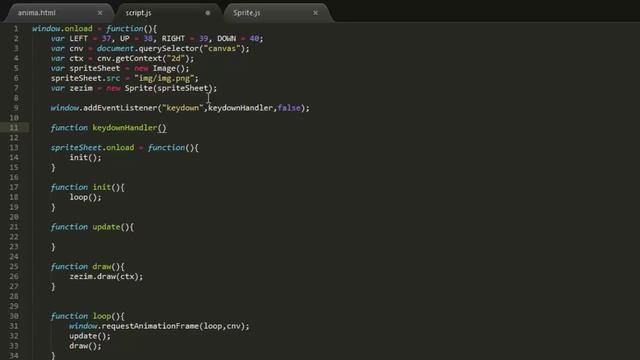Click 'zezim' variable on line 7
Viewport: 640px width, 360px height.
[81, 88]
